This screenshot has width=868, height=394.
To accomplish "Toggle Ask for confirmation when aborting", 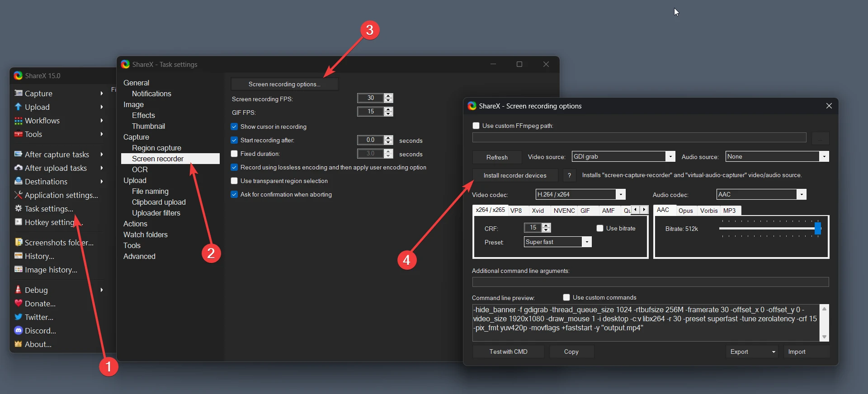I will click(234, 194).
